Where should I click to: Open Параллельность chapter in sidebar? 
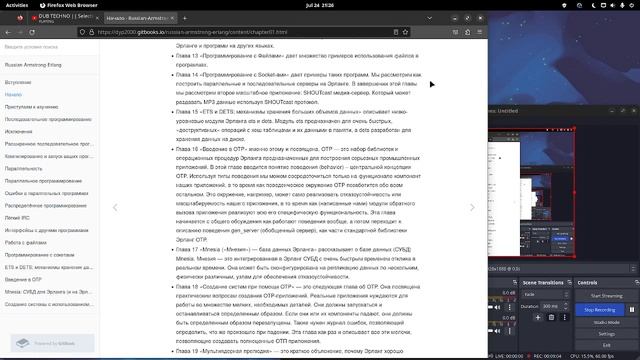tap(24, 169)
